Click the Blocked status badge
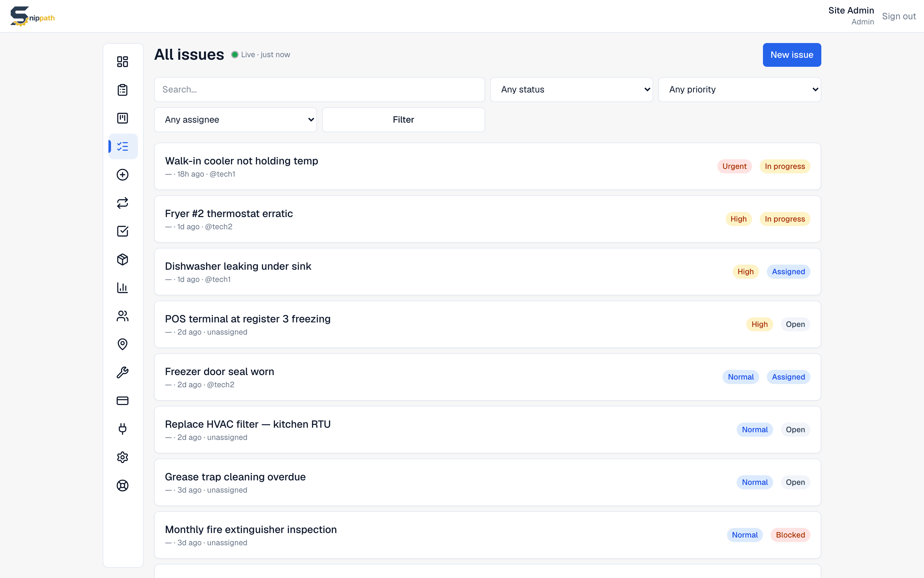This screenshot has height=578, width=924. (790, 535)
